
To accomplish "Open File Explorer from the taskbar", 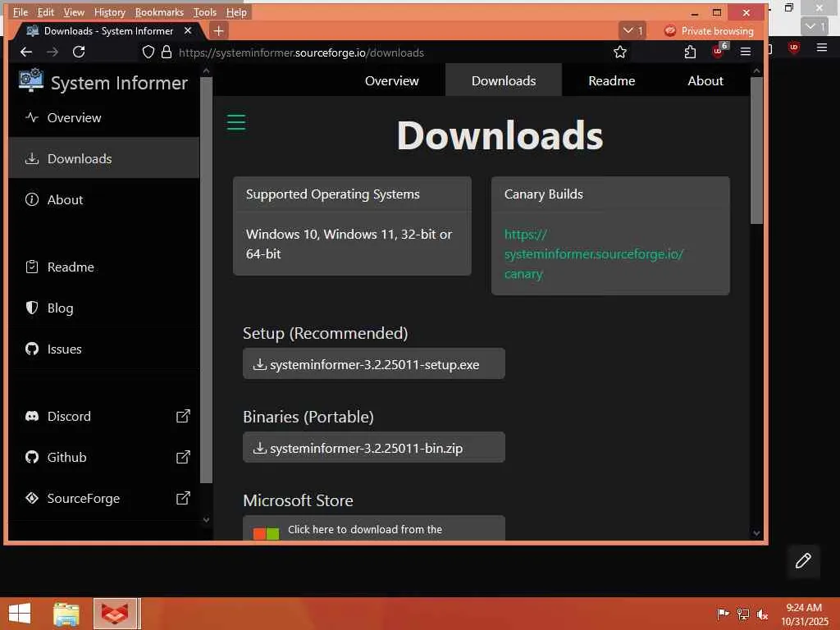I will tap(66, 614).
